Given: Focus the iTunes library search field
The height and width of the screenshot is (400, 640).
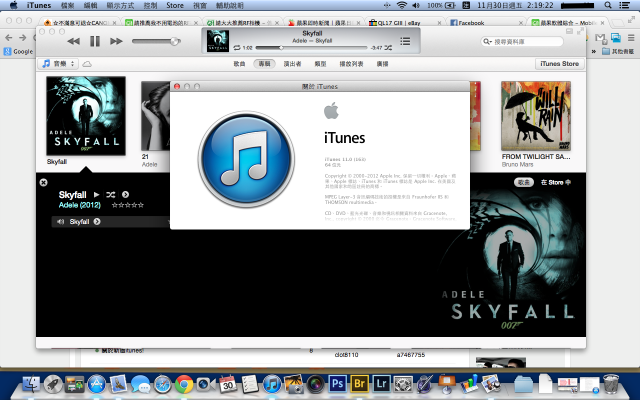Looking at the screenshot, I should (522, 41).
